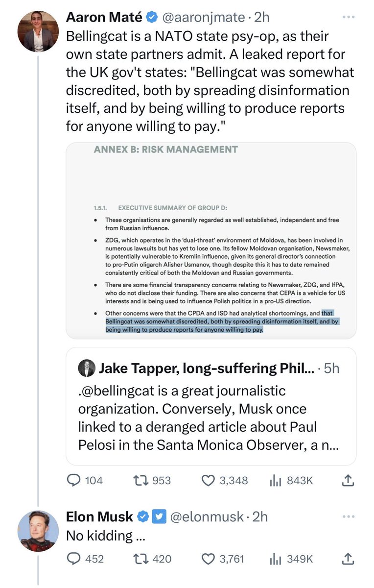Open the Annex B risk management image
The width and height of the screenshot is (374, 588).
(x=211, y=240)
